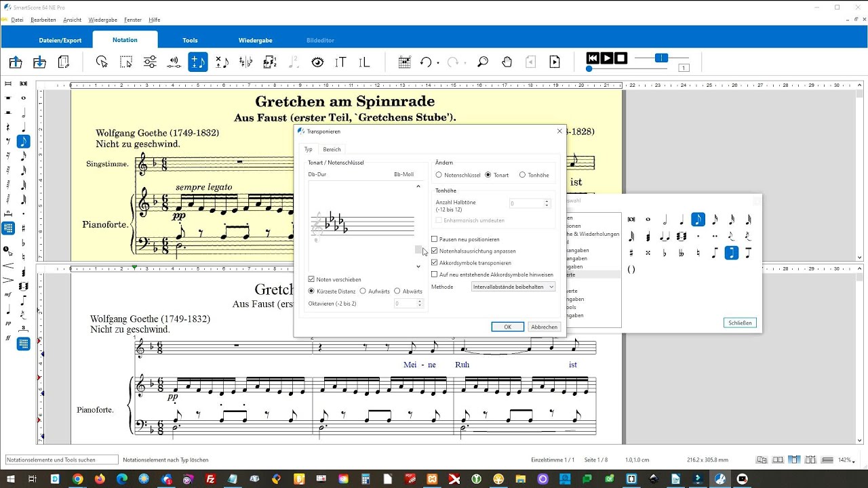Click the undo arrow in toolbar

425,62
